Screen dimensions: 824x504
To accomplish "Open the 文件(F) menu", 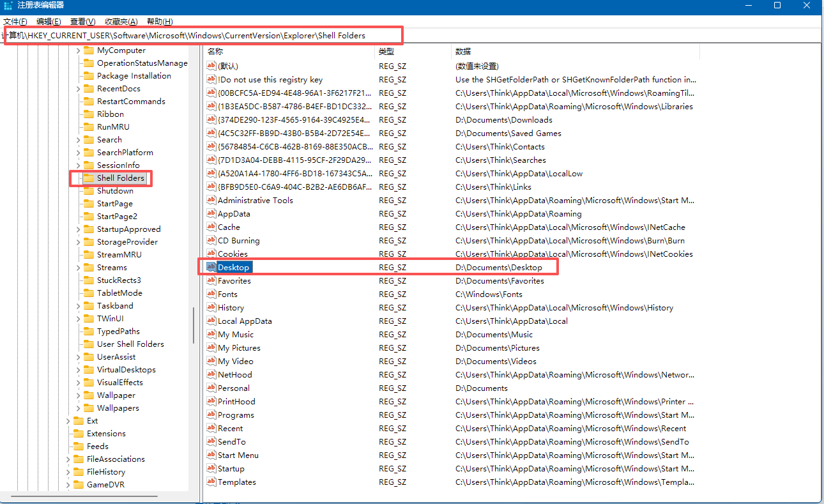I will tap(15, 22).
